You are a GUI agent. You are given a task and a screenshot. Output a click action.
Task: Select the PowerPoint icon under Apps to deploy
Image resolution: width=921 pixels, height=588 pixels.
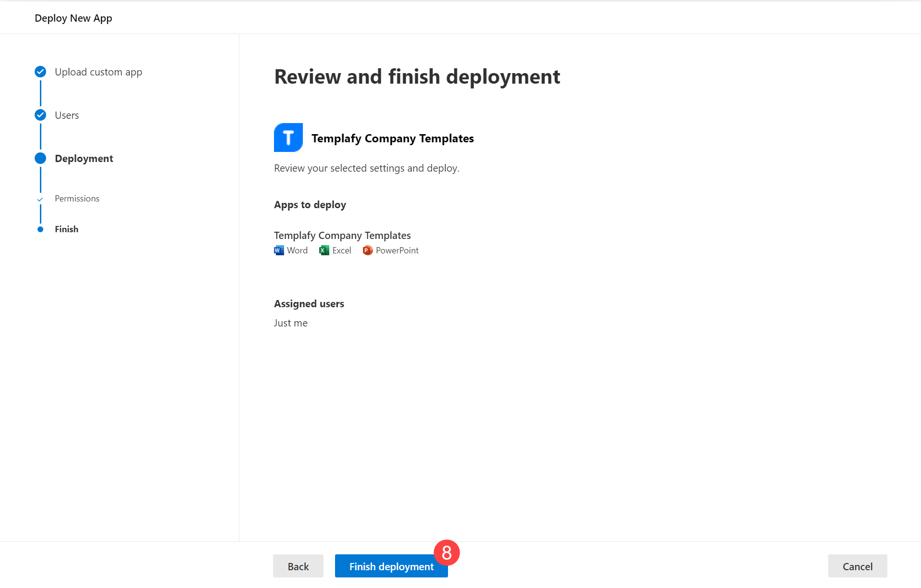367,250
